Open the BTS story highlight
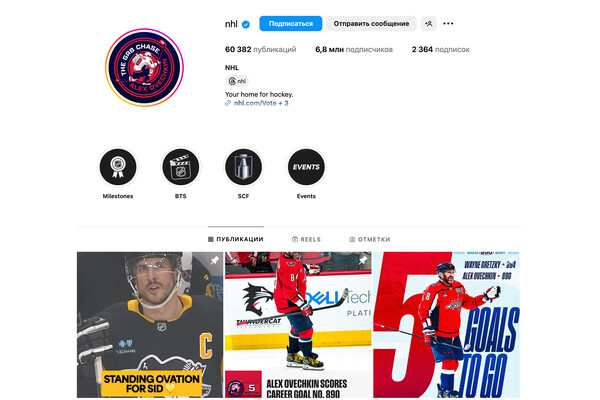The height and width of the screenshot is (400, 600). [181, 167]
